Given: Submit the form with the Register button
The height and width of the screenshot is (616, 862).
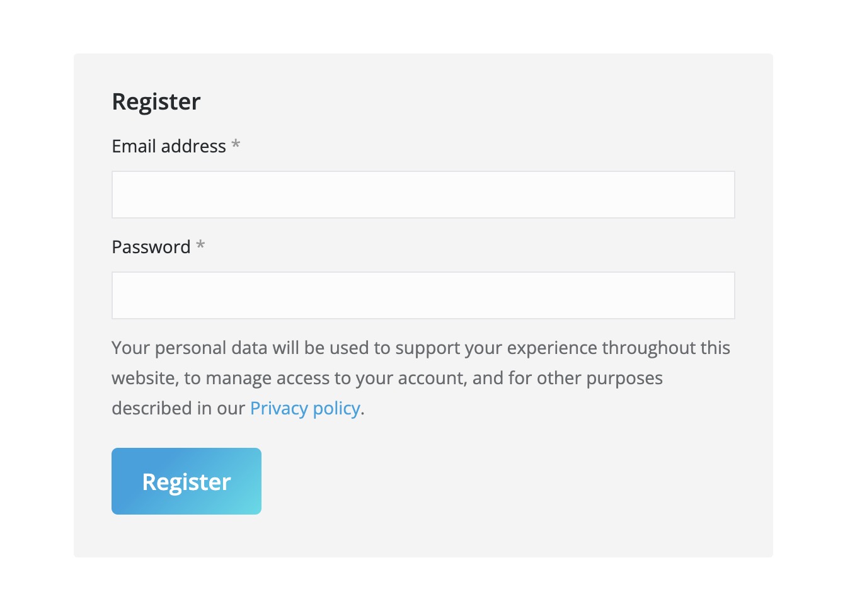Looking at the screenshot, I should [186, 481].
